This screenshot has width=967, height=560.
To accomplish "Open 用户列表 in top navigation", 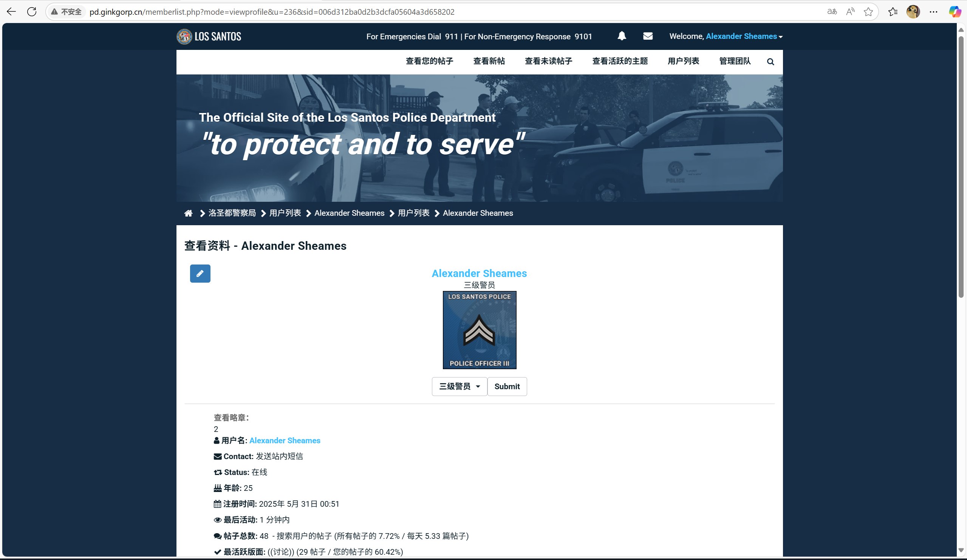I will click(x=683, y=61).
